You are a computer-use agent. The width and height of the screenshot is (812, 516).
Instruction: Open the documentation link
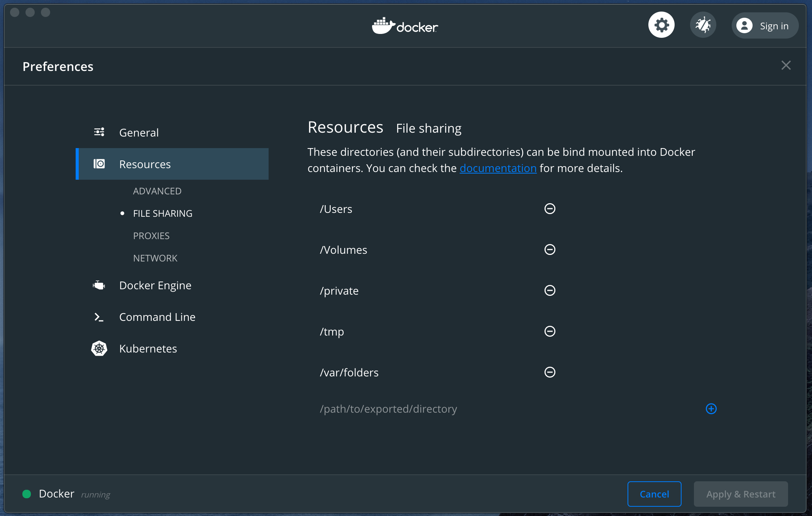pyautogui.click(x=498, y=169)
